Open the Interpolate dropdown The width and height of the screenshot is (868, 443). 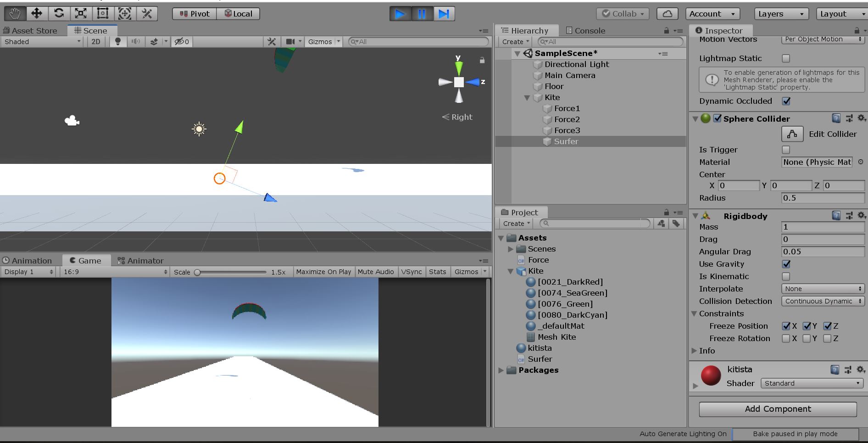[x=823, y=289]
